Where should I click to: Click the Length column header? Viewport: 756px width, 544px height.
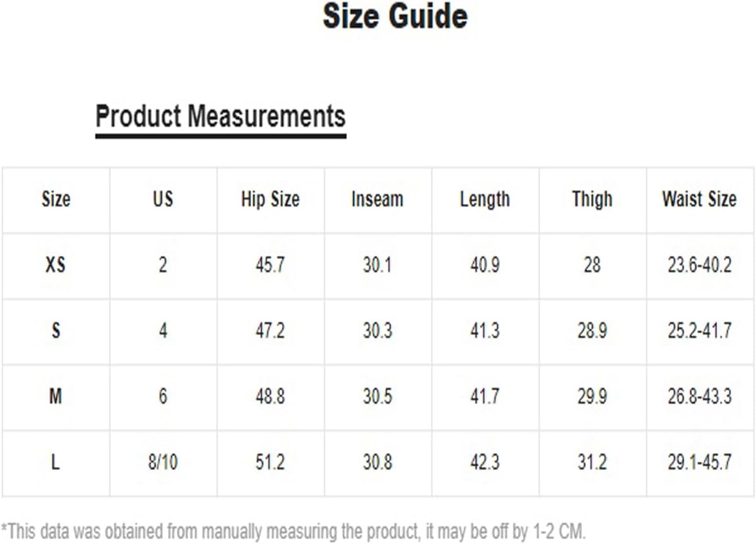[x=484, y=199]
